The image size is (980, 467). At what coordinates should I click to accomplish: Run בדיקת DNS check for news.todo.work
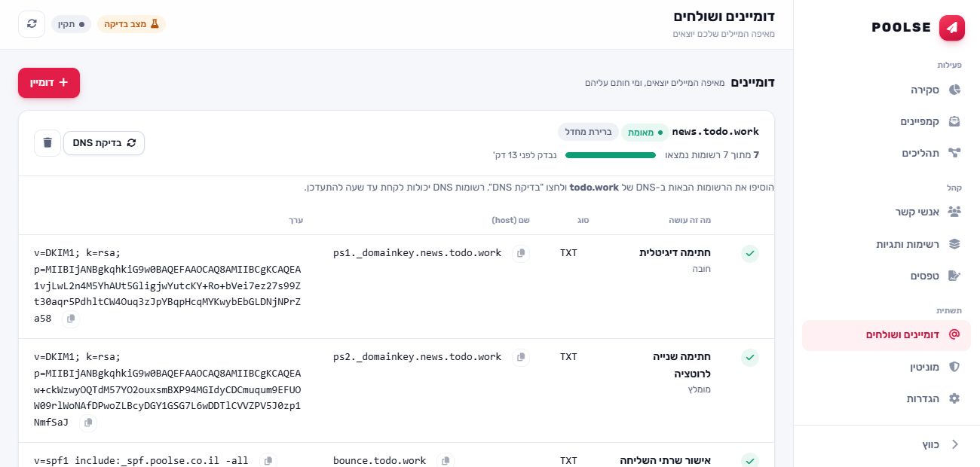(x=104, y=143)
